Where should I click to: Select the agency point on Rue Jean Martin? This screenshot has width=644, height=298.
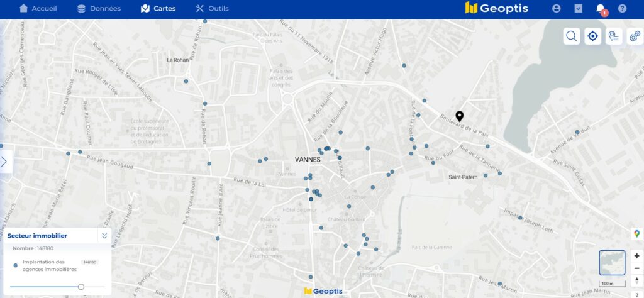coord(500,284)
